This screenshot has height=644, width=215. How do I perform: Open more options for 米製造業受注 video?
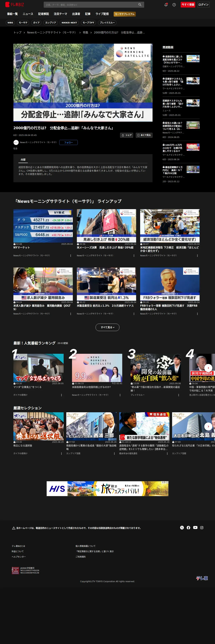coord(134,314)
